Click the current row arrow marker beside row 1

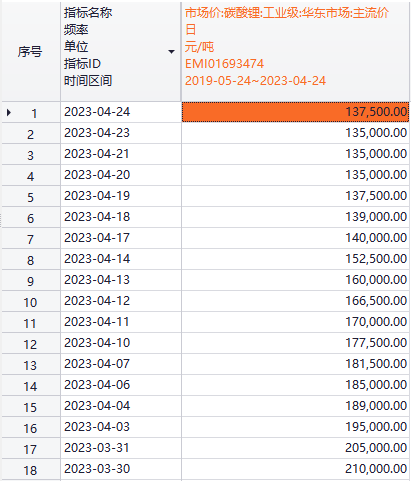9,113
